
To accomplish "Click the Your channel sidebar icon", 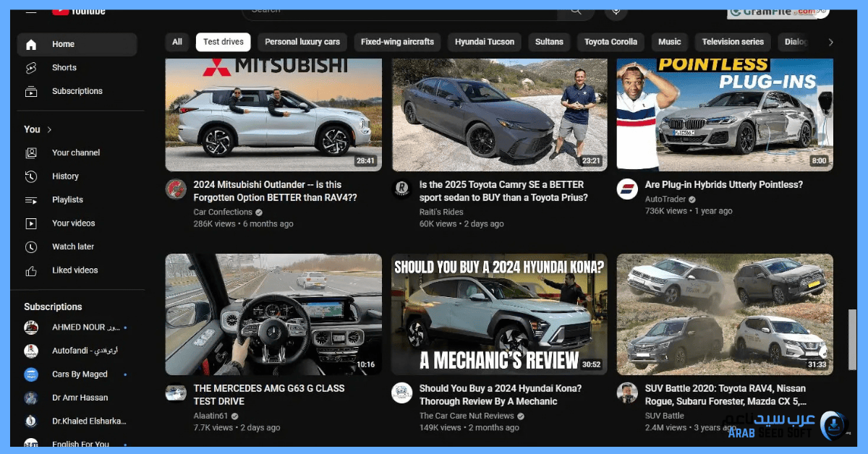I will coord(31,153).
